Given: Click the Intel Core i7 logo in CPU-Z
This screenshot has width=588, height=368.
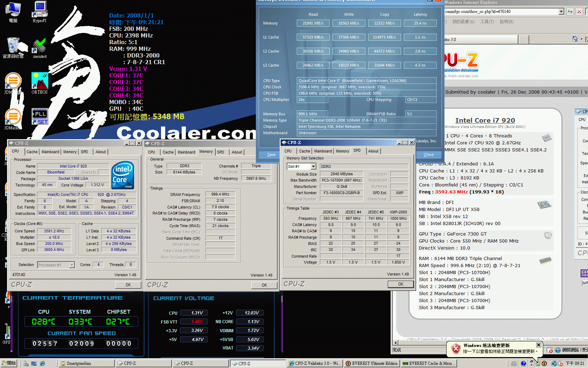Looking at the screenshot, I should point(122,175).
